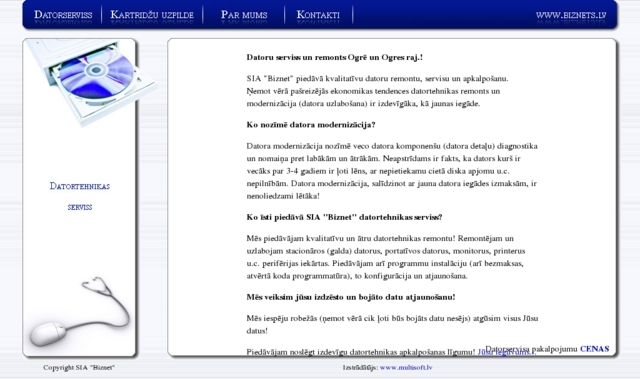Viewport: 640px width, 379px height.
Task: Click the 'Datorservisa pakalpojumu' label text
Action: [531, 349]
